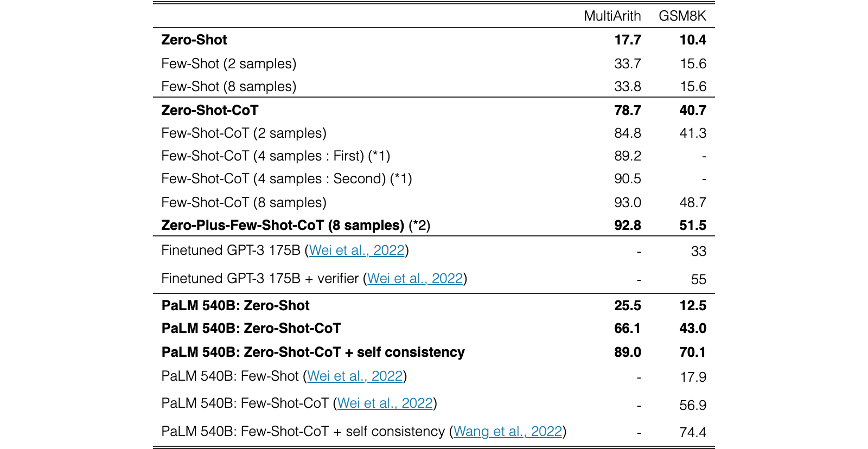Click the MultiArith value 90.5

tap(628, 179)
